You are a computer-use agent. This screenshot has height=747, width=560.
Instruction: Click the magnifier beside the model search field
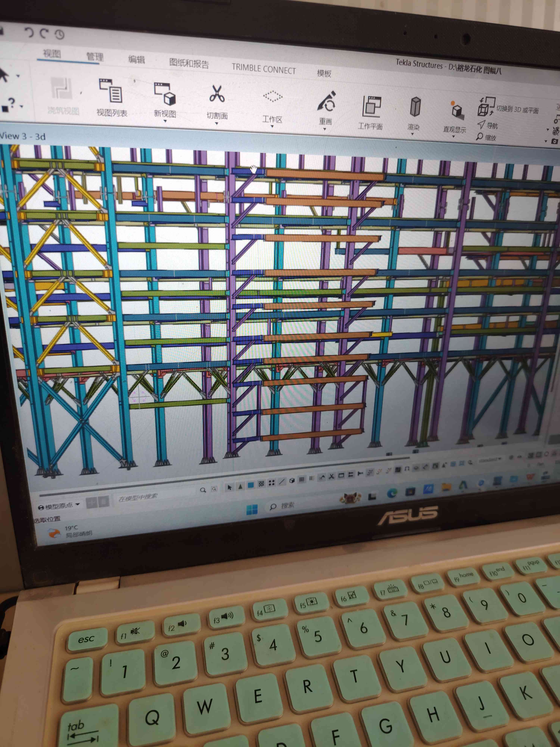203,490
